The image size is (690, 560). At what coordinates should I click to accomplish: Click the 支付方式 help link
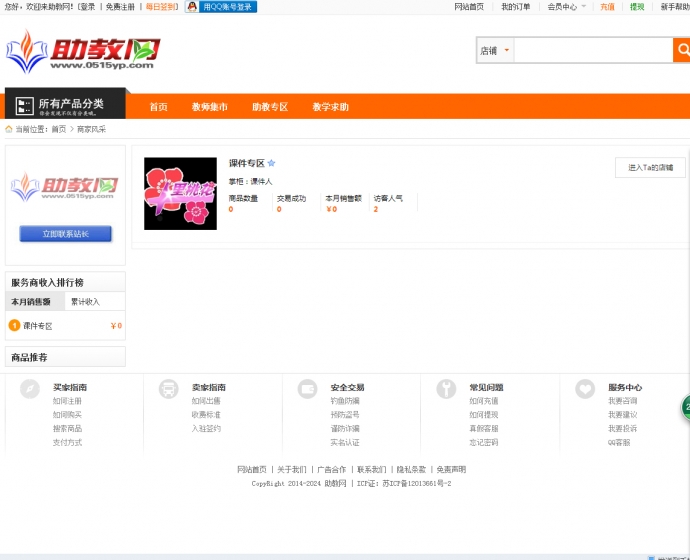tap(67, 443)
